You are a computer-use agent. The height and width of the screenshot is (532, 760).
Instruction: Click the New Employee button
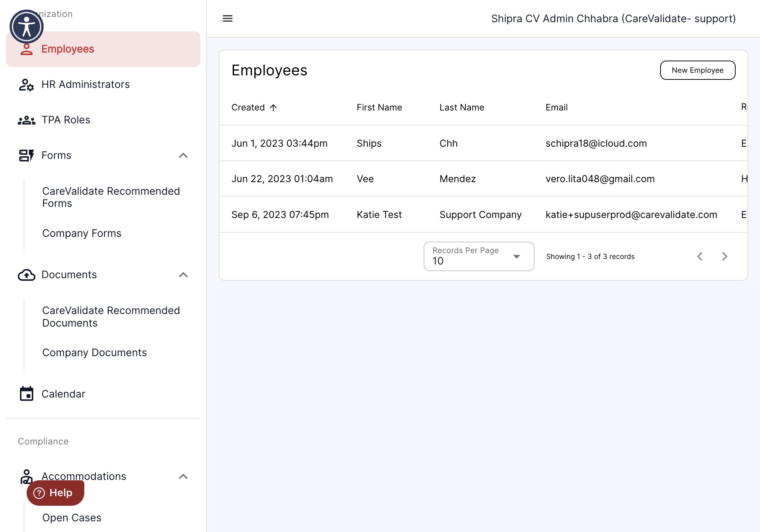(x=698, y=70)
